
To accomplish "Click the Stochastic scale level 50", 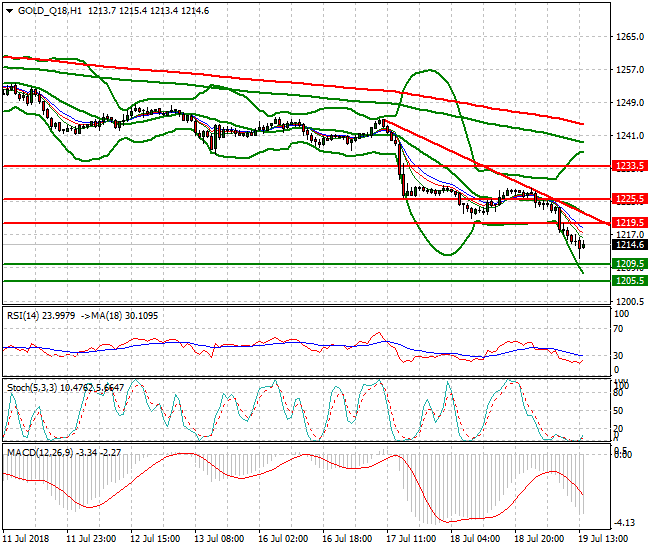I will pos(618,411).
